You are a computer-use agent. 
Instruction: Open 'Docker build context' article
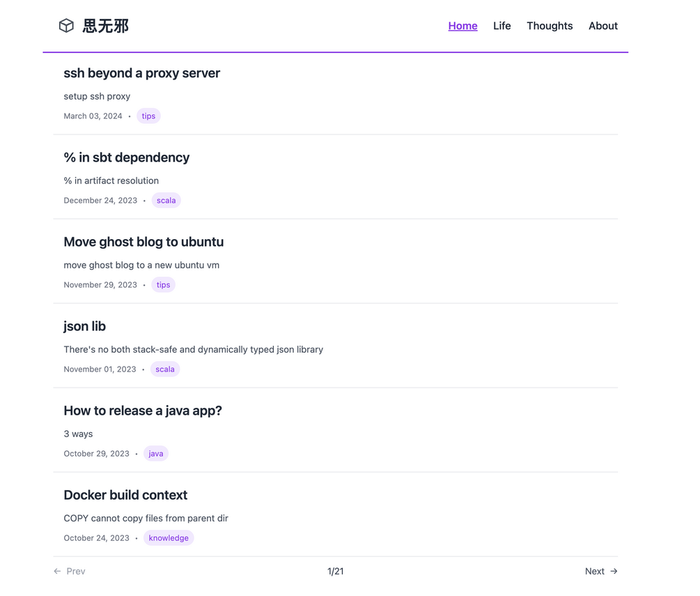point(125,495)
